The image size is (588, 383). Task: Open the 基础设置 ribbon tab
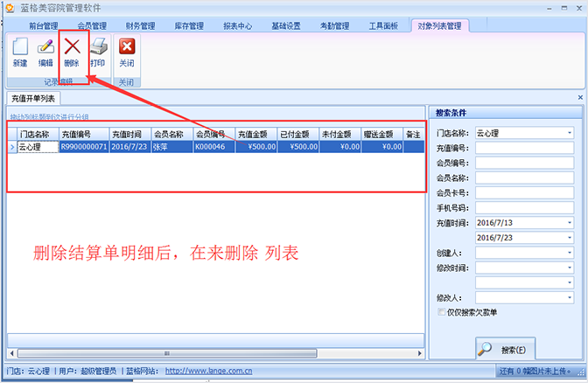point(286,26)
